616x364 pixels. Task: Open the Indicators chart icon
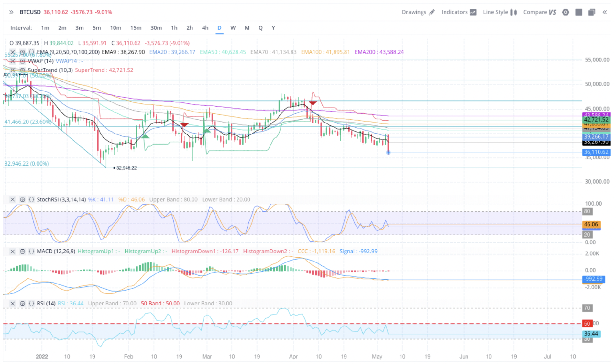[473, 12]
